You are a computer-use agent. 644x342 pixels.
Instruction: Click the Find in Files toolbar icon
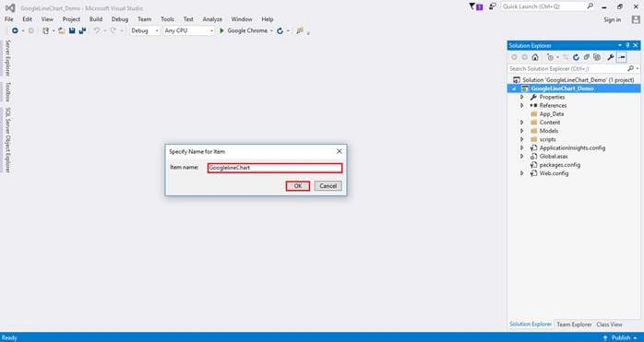[300, 30]
